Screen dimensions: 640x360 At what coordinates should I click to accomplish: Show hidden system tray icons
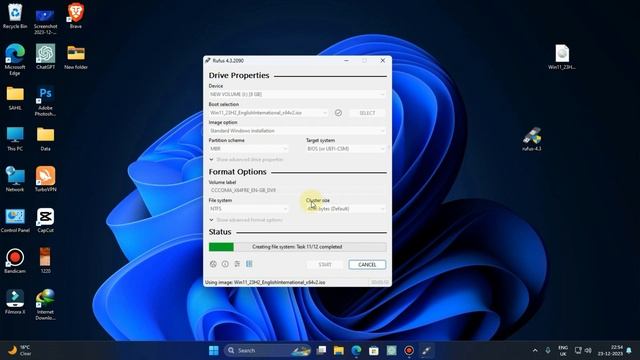tap(535, 350)
